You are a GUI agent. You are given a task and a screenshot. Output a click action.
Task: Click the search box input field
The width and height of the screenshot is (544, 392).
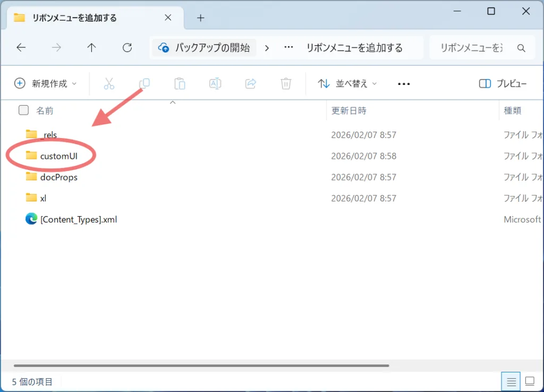click(x=473, y=48)
